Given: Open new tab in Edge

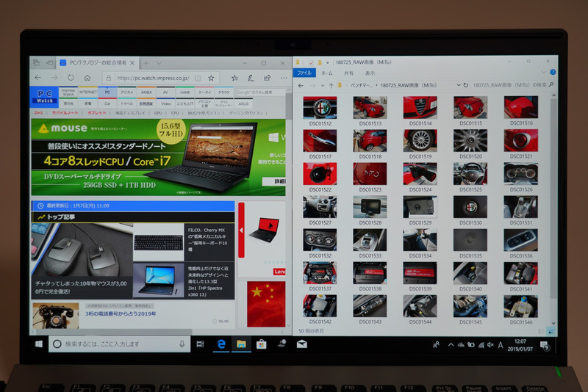Looking at the screenshot, I should 146,63.
